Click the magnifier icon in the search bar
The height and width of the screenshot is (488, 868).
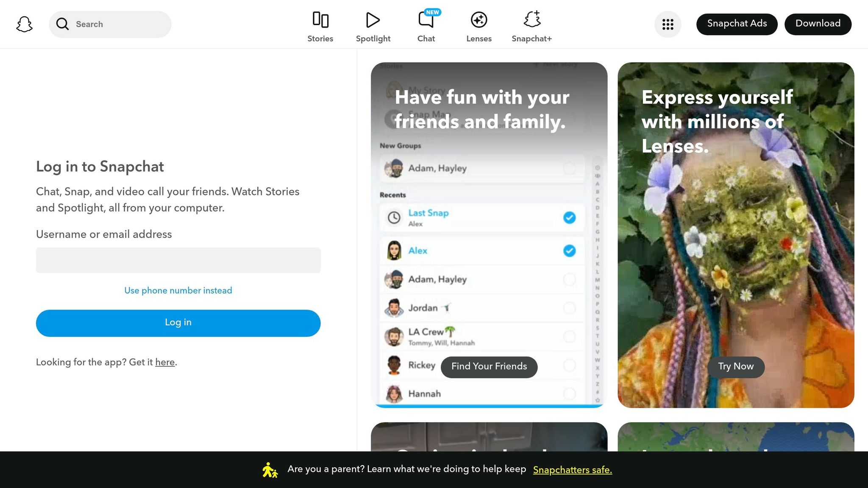[x=62, y=24]
